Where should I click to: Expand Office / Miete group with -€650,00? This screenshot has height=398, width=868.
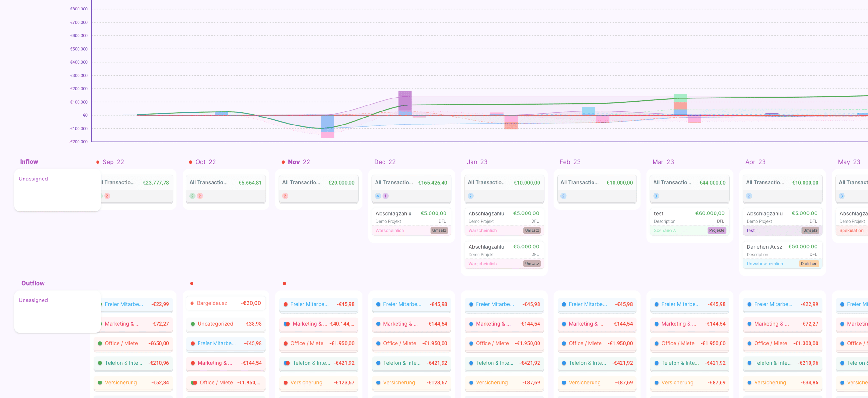tap(133, 343)
